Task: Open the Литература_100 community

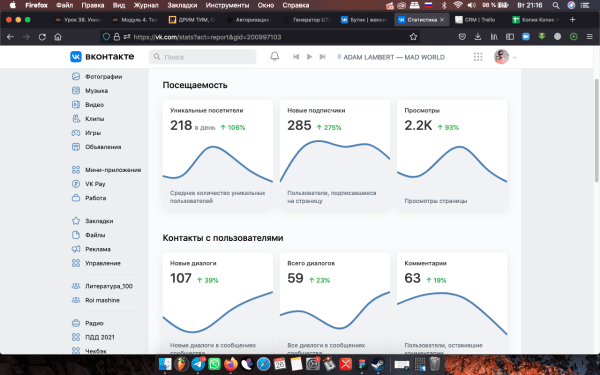Action: (x=102, y=286)
